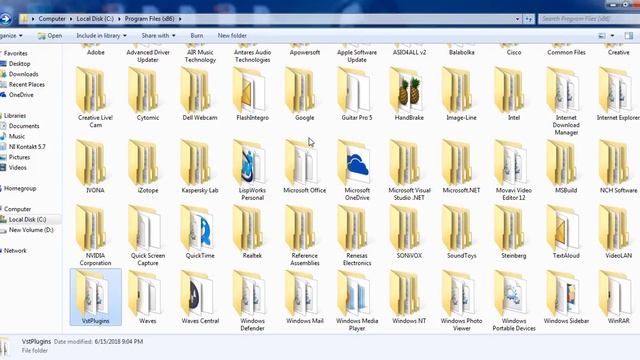Expand the address bar history dropdown
Image resolution: width=640 pixels, height=360 pixels.
[517, 19]
